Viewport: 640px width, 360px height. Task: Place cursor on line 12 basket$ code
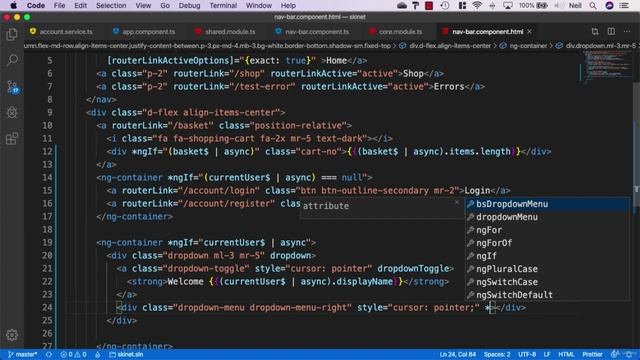191,151
